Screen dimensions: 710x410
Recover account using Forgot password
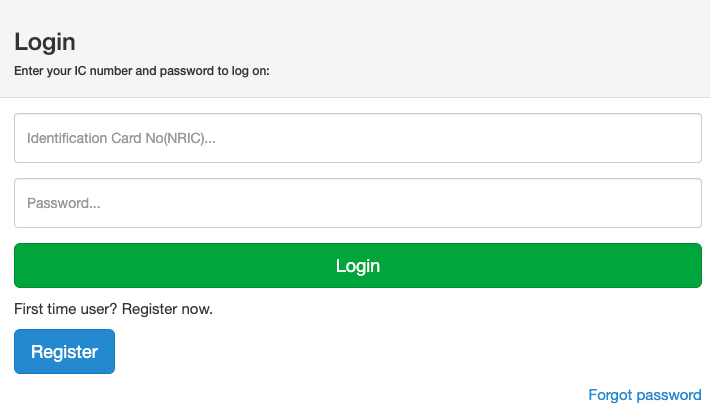point(645,395)
